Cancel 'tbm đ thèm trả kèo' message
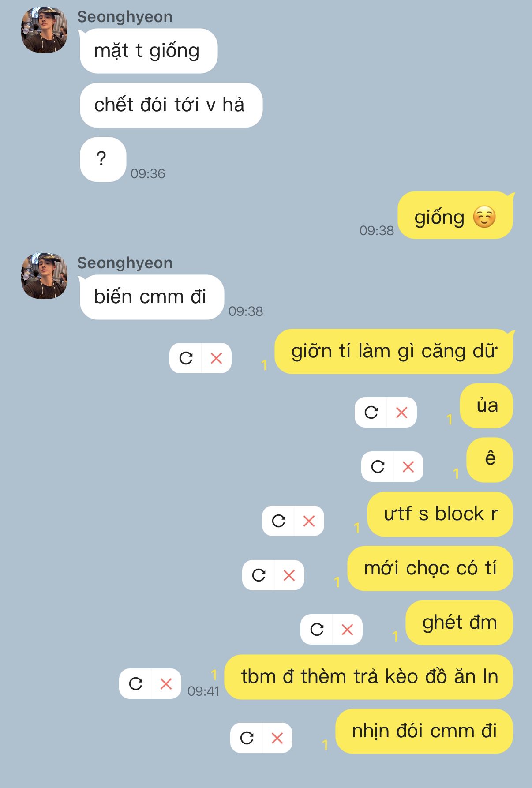The height and width of the screenshot is (788, 532). (166, 683)
